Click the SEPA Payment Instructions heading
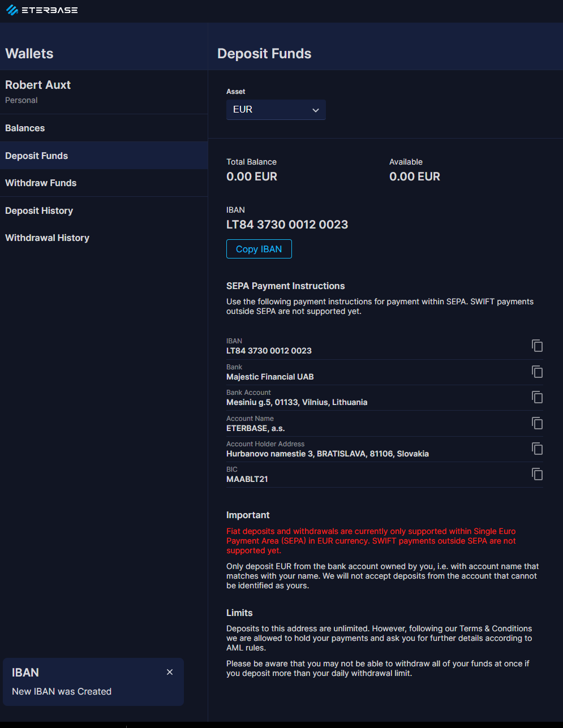The height and width of the screenshot is (728, 563). click(x=286, y=286)
